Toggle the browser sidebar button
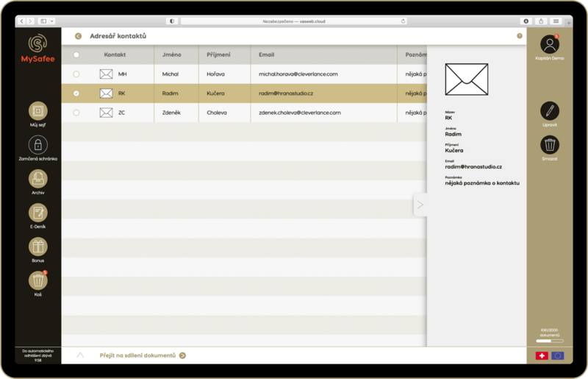 coord(43,21)
